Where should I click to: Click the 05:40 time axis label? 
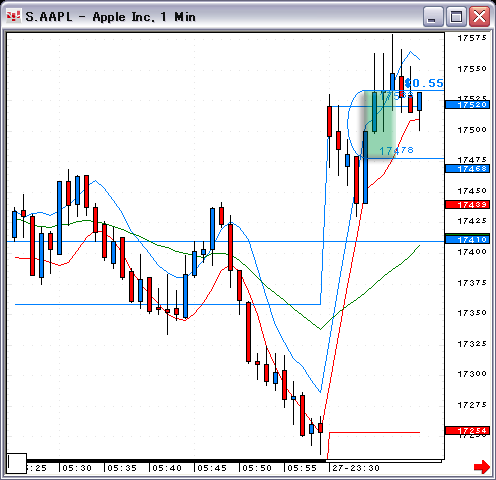[167, 468]
